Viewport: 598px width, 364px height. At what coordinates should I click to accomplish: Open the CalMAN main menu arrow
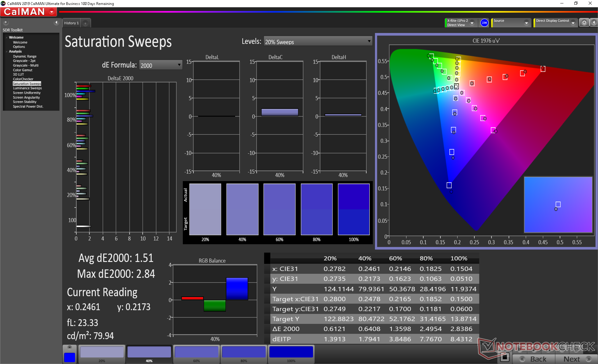pos(52,12)
